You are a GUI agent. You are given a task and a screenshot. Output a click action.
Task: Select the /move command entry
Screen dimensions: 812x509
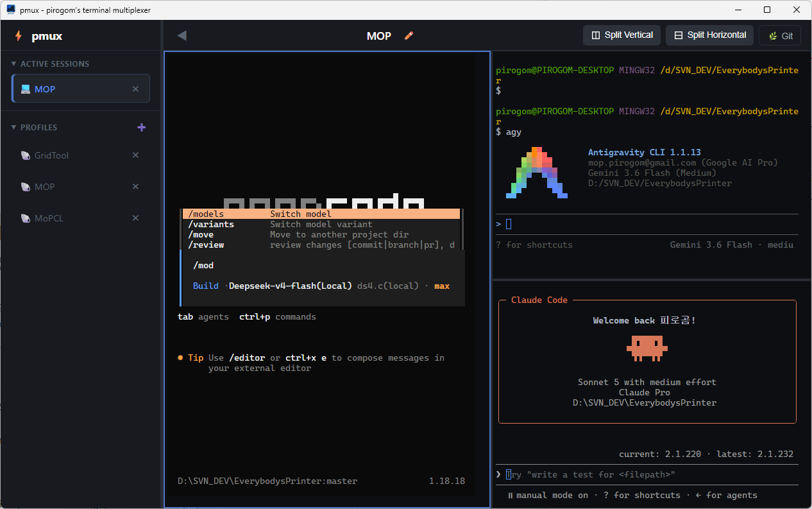click(x=321, y=234)
